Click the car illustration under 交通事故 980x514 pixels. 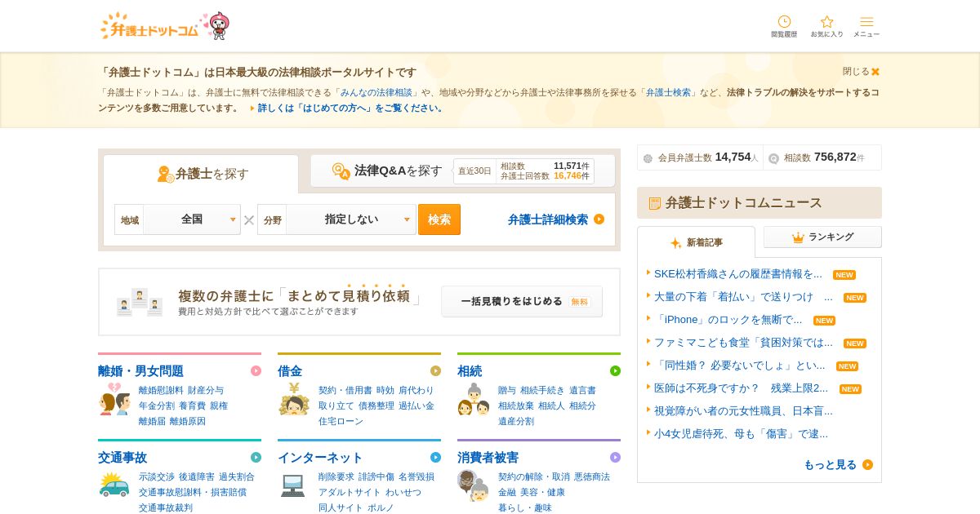[114, 485]
